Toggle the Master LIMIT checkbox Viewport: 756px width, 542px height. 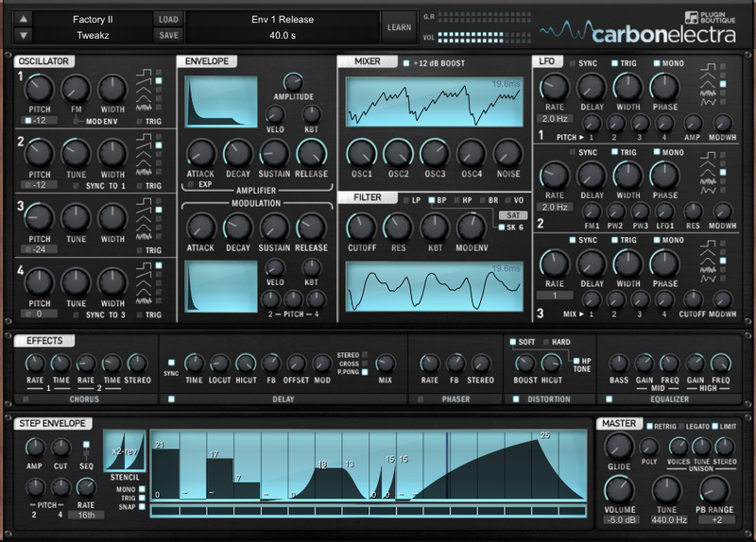(713, 425)
